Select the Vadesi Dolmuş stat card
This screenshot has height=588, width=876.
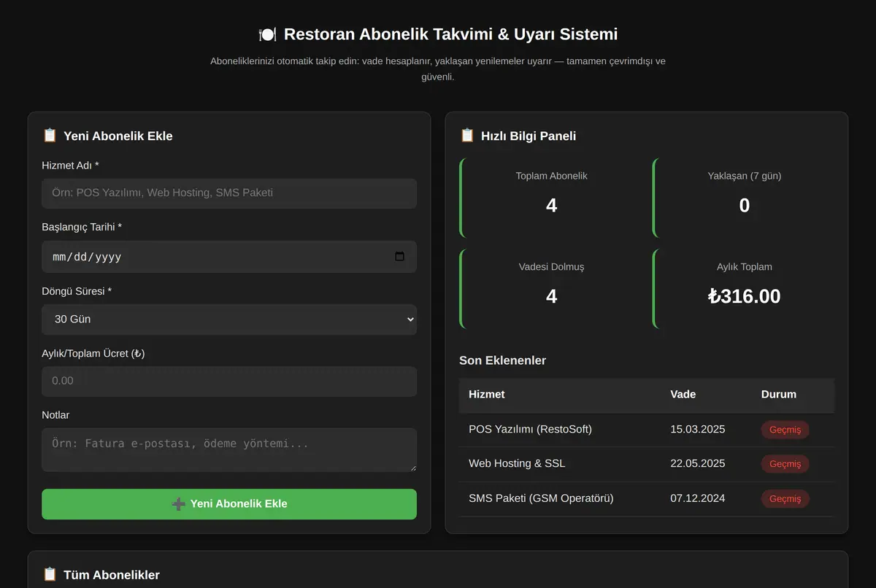[x=550, y=288]
